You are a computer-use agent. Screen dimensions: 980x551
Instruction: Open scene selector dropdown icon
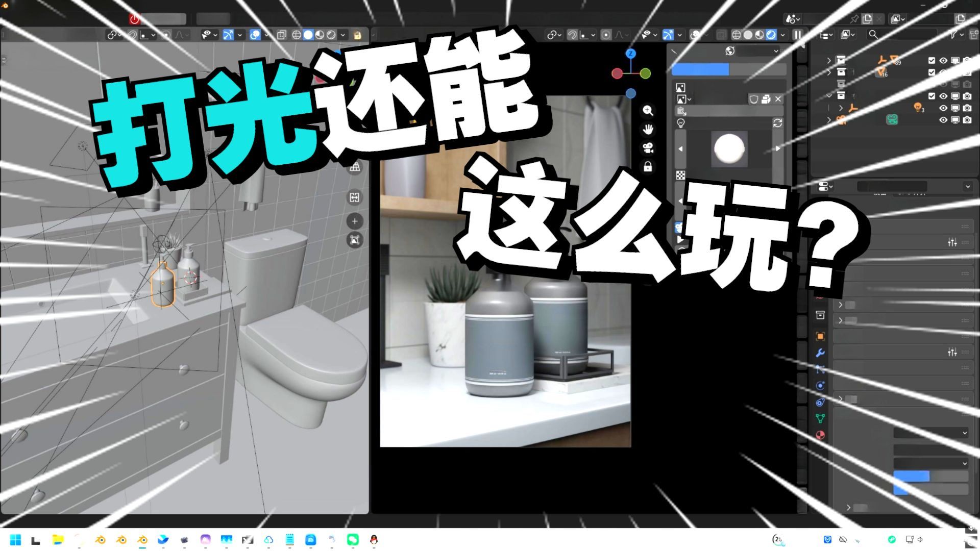[x=793, y=19]
